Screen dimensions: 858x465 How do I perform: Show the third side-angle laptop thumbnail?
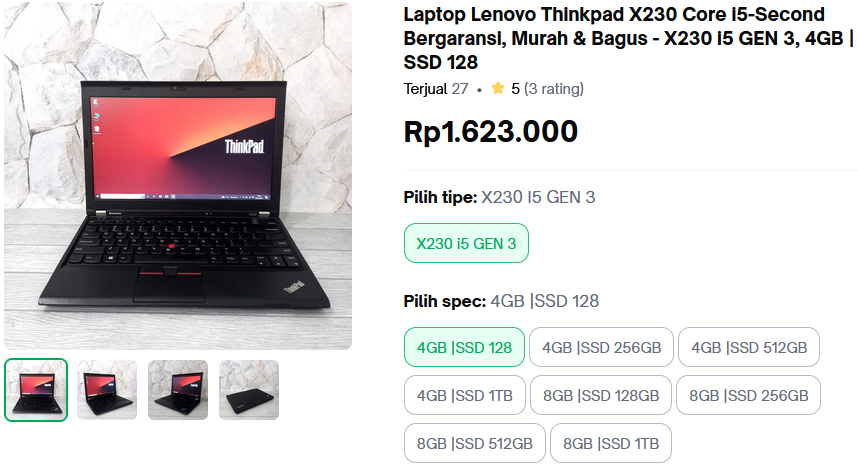[178, 390]
